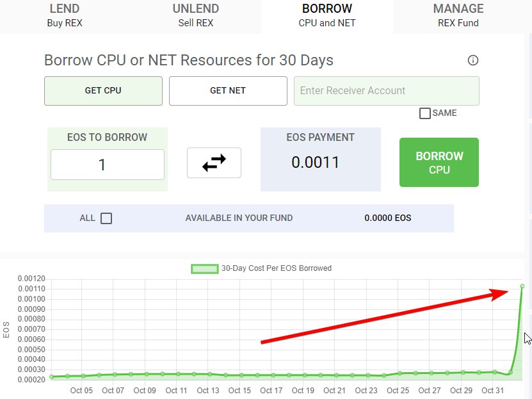Viewport: 532px width, 399px height.
Task: Click the Oct 05 axis label
Action: (x=81, y=391)
